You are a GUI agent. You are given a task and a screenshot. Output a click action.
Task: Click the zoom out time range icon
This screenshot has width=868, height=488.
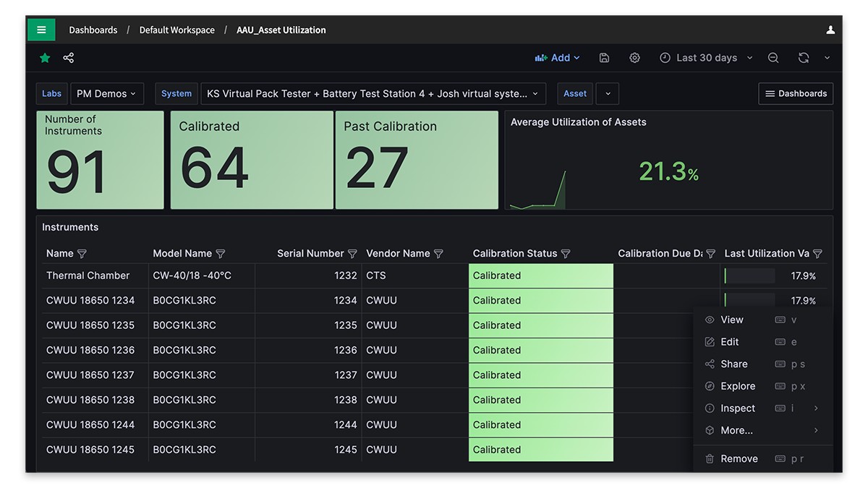pyautogui.click(x=773, y=58)
